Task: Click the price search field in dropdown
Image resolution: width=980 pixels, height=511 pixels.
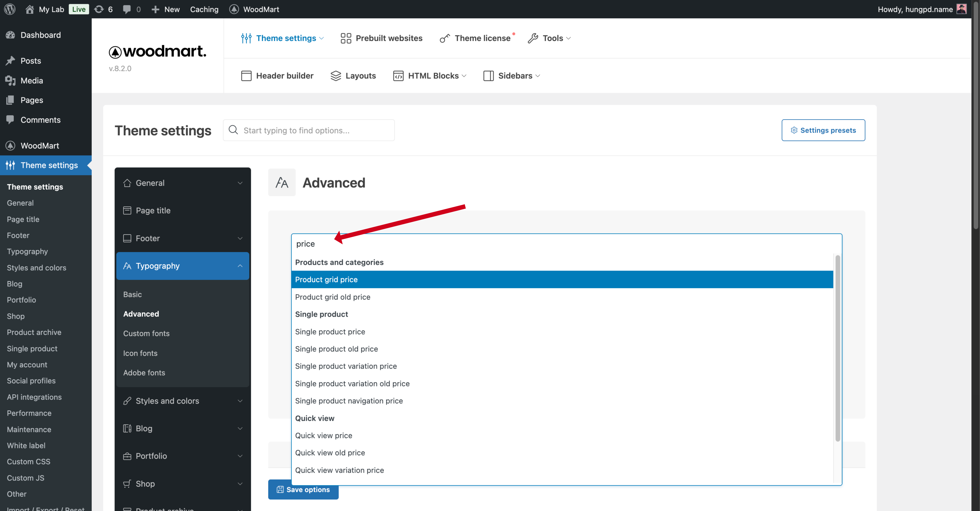Action: point(567,244)
